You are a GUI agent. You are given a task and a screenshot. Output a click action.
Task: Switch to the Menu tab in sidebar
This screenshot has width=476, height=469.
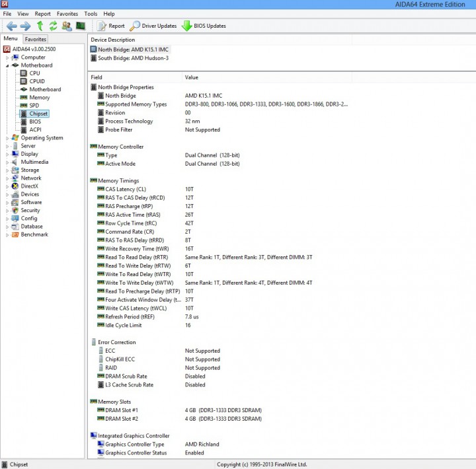(11, 38)
